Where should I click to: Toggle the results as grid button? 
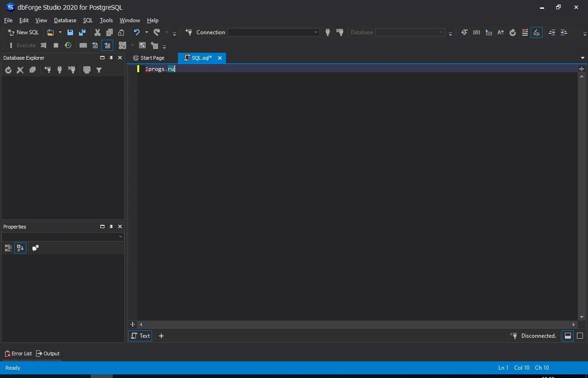pos(107,45)
